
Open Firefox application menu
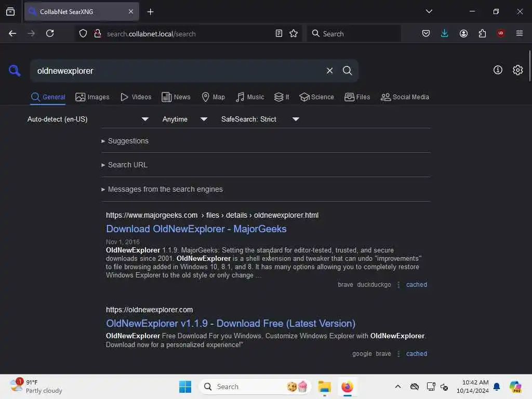[519, 33]
